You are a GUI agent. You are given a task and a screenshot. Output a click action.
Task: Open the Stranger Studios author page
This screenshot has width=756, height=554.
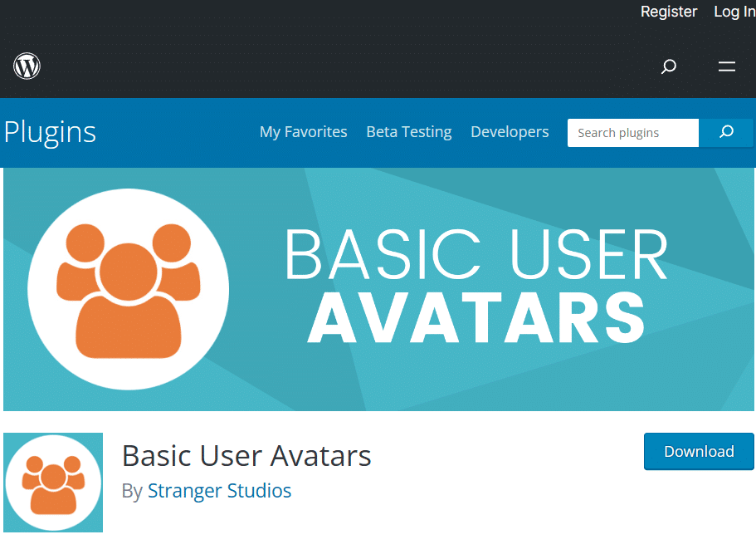pos(219,491)
